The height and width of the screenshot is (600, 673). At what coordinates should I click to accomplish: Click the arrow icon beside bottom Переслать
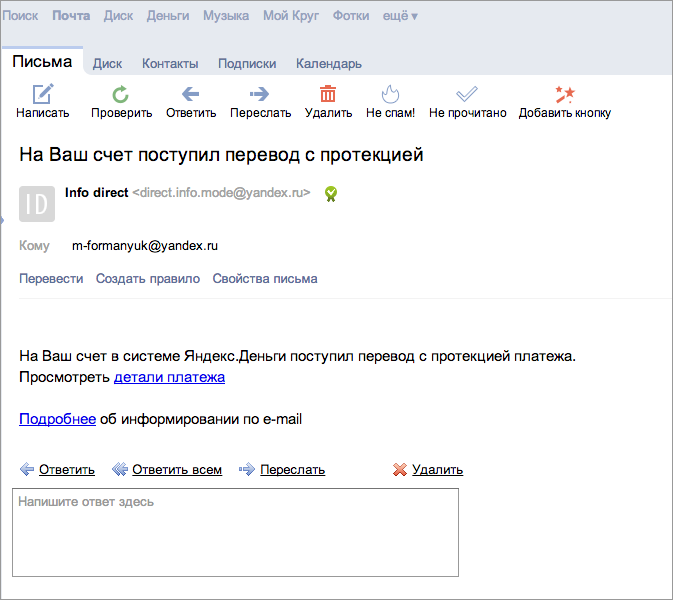[x=247, y=469]
